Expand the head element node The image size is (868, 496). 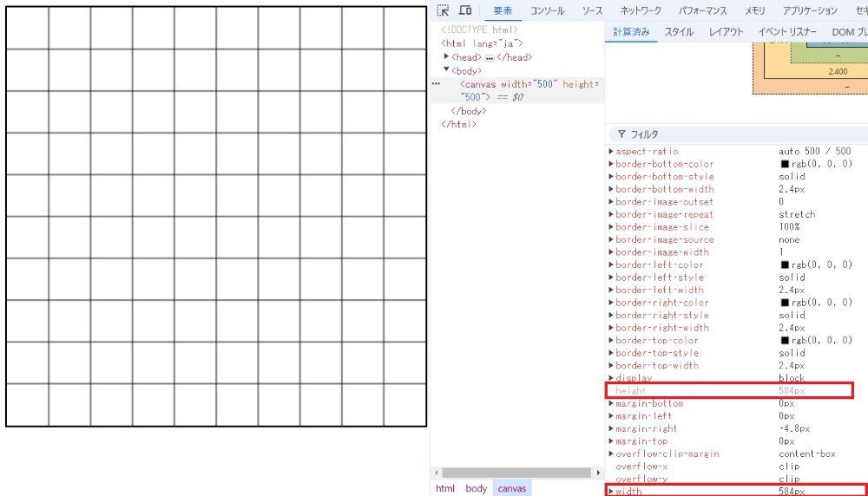pos(446,56)
